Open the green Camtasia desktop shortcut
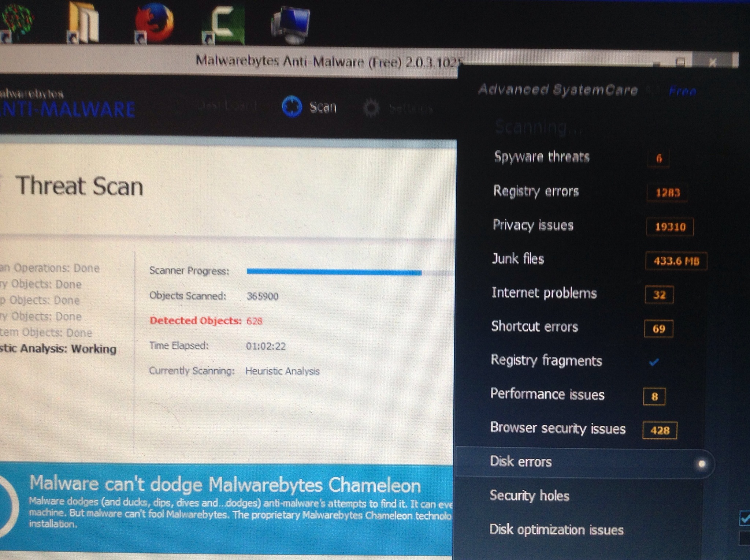Viewport: 750px width, 560px height. click(x=223, y=25)
